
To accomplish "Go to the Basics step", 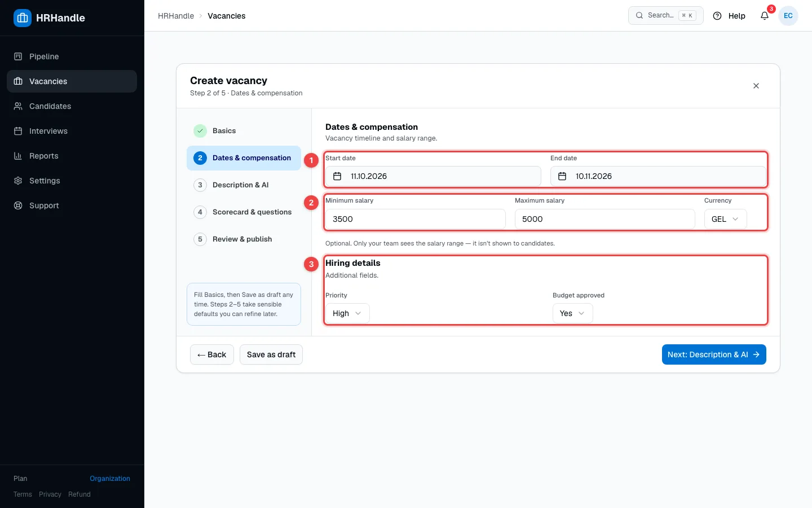I will (244, 131).
